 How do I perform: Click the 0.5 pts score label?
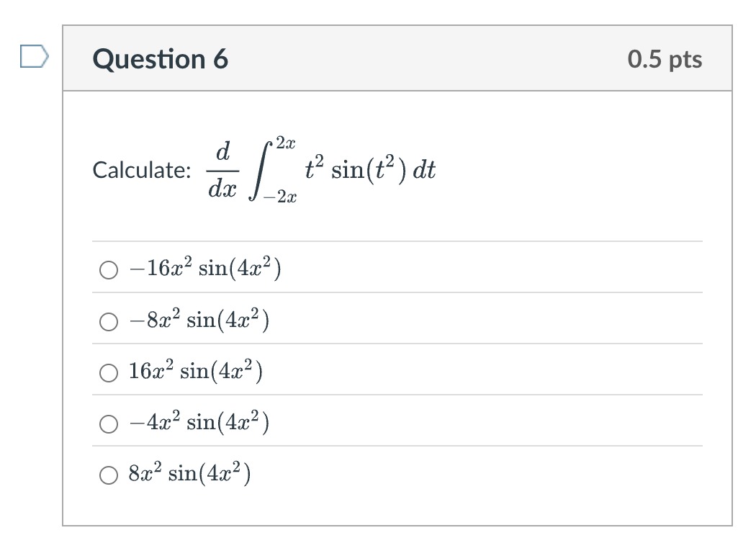[x=665, y=59]
